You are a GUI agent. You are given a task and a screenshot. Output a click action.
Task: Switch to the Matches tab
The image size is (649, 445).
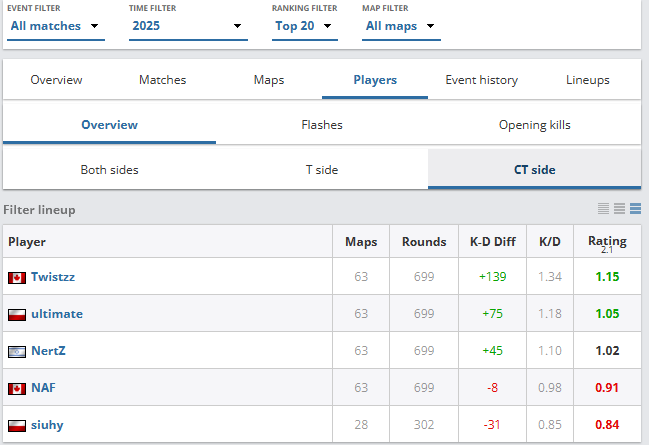(x=163, y=79)
